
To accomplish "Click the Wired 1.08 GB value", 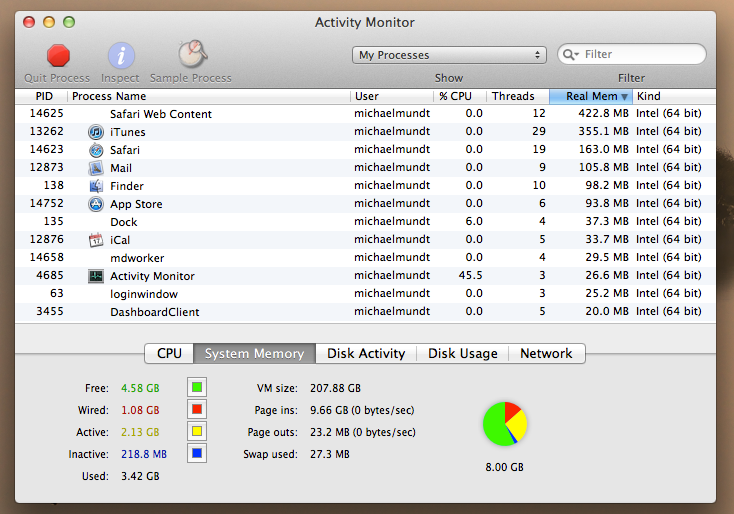I will point(140,411).
